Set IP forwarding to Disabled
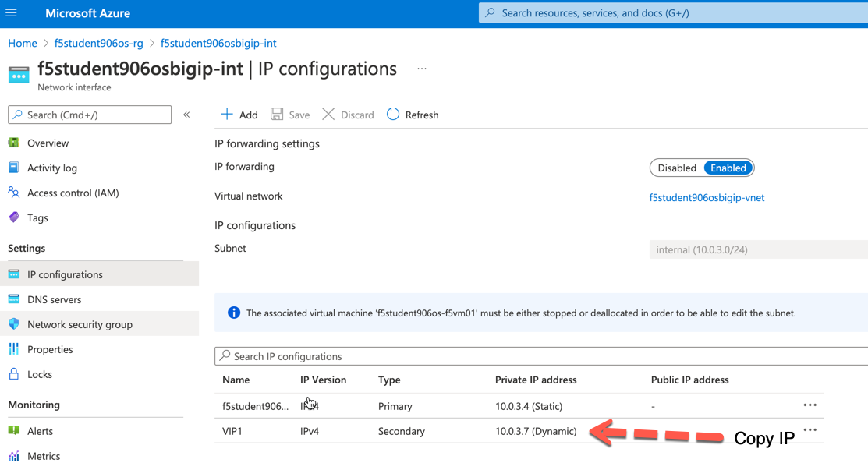This screenshot has height=470, width=868. click(676, 168)
